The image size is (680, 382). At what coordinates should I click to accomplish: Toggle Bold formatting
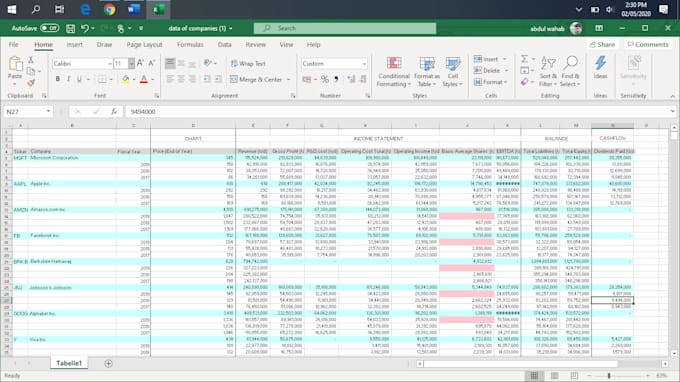[x=58, y=79]
